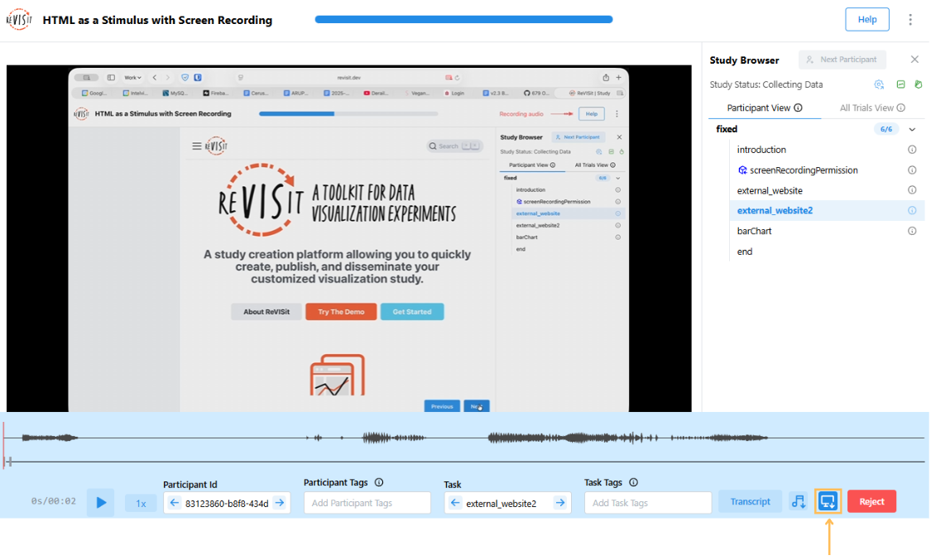
Task: Open the Transcript view
Action: pyautogui.click(x=750, y=500)
